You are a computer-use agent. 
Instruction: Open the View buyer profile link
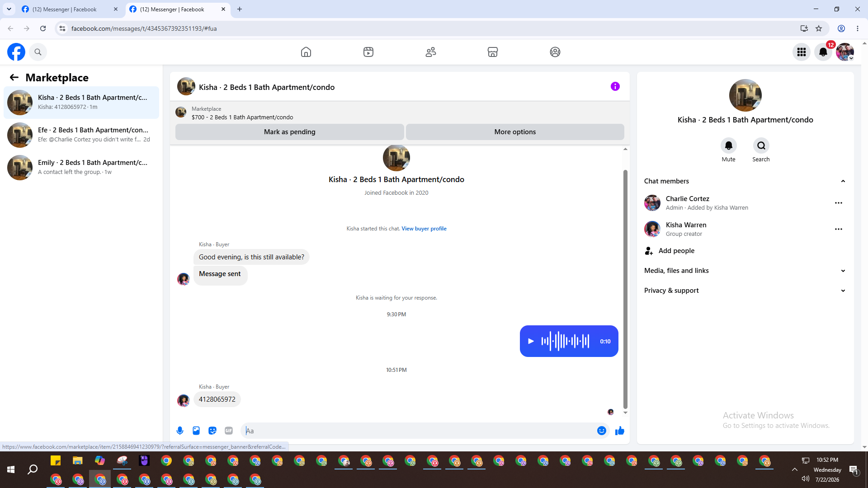click(424, 229)
